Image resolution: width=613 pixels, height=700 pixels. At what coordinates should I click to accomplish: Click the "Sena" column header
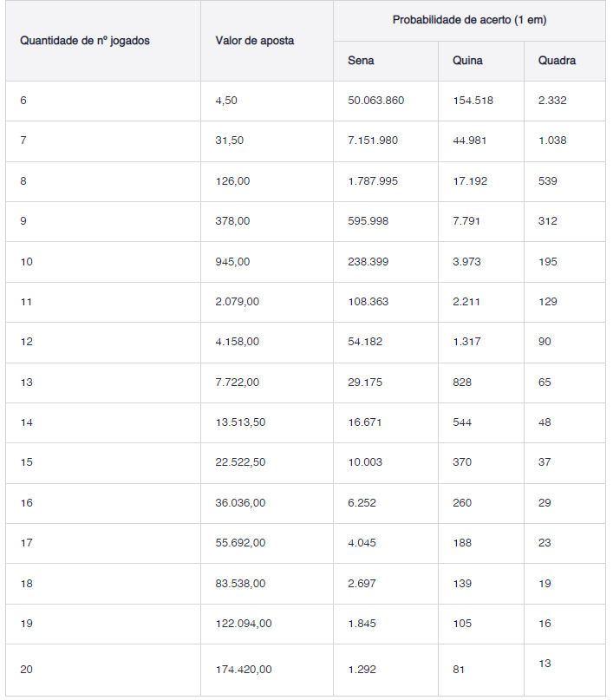pos(362,61)
